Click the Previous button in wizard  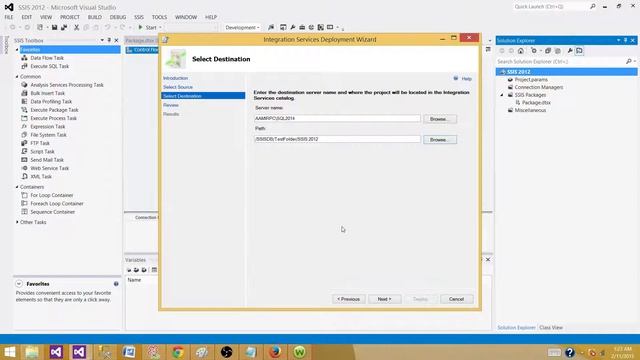349,299
